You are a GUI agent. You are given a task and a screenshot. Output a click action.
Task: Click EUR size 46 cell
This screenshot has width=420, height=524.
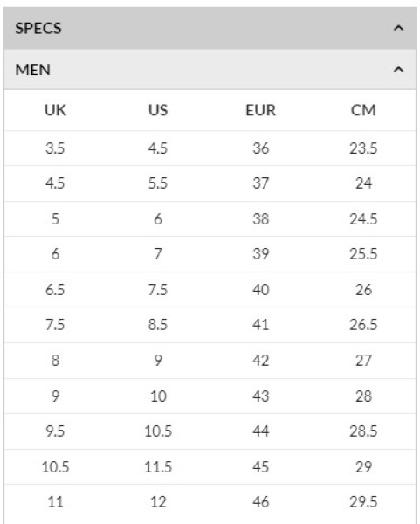(260, 502)
